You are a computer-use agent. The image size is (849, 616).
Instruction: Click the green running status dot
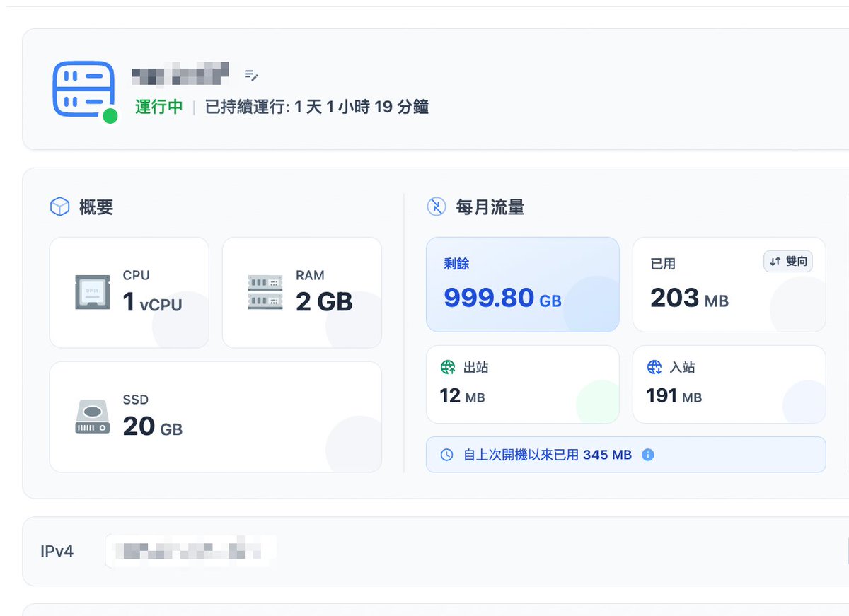pyautogui.click(x=110, y=116)
